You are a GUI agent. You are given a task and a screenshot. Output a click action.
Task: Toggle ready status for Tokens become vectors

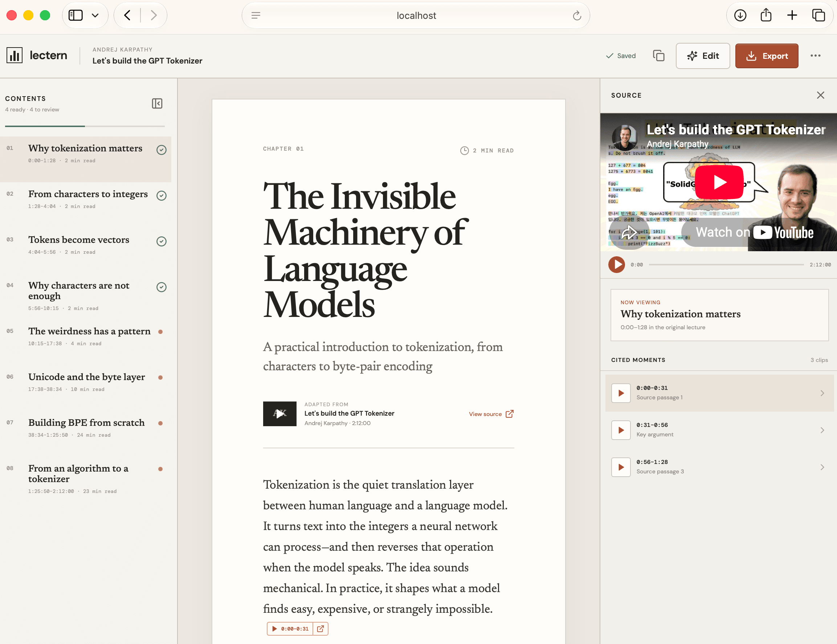point(162,241)
